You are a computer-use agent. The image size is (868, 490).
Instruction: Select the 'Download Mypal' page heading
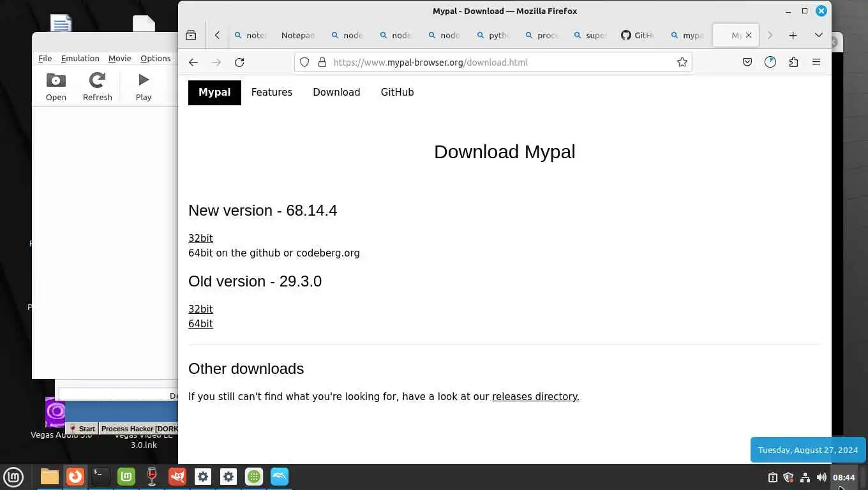504,152
